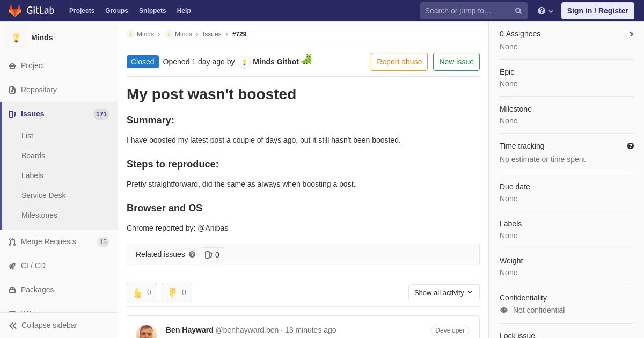Image resolution: width=644 pixels, height=338 pixels.
Task: Open the Issues Boards submenu item
Action: [x=33, y=156]
